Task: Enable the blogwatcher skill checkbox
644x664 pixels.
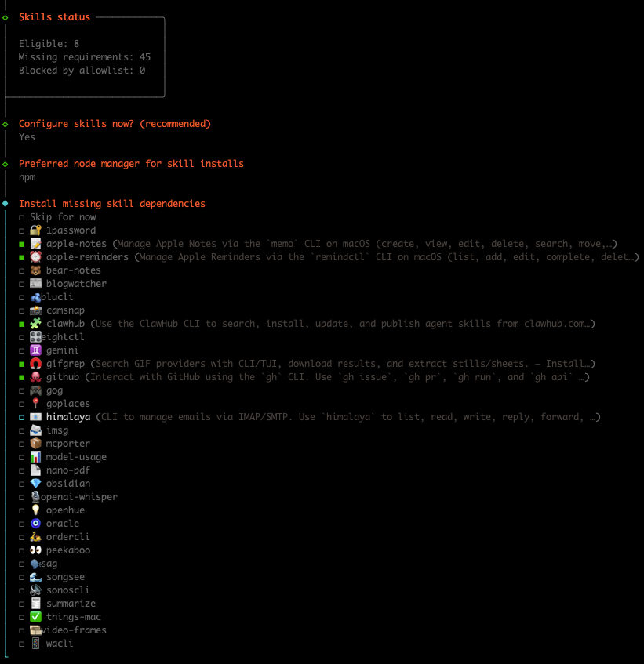Action: [x=23, y=283]
